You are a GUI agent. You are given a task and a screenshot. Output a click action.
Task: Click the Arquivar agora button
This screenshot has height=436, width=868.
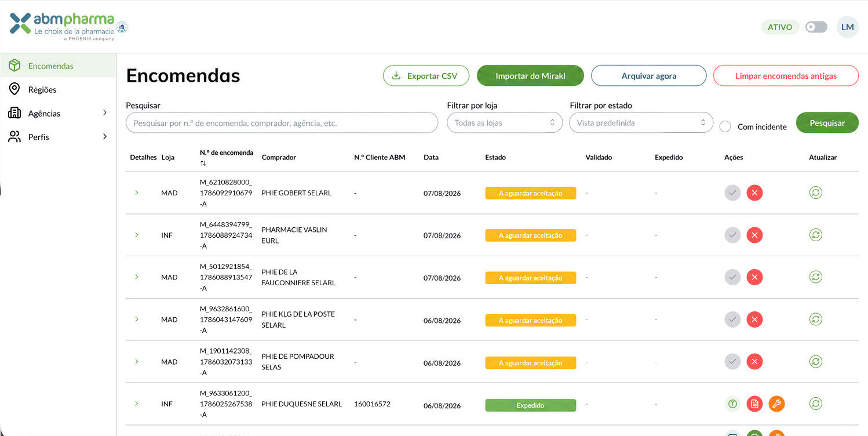point(649,76)
